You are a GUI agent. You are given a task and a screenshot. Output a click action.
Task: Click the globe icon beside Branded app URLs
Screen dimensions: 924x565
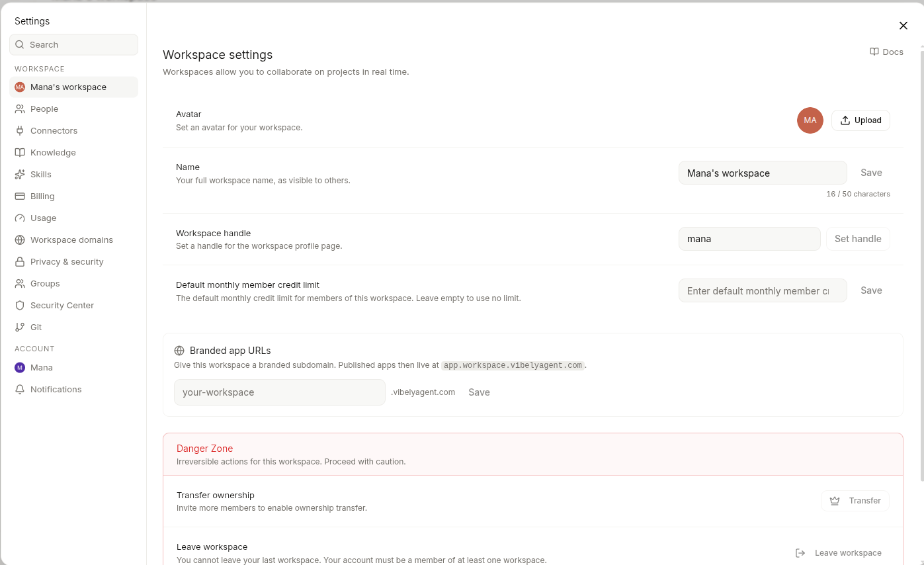(179, 351)
